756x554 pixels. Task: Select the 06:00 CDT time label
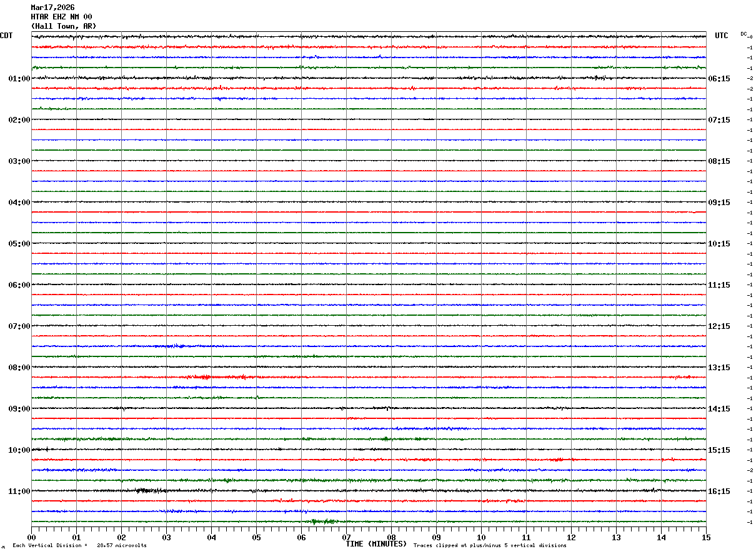coord(19,285)
